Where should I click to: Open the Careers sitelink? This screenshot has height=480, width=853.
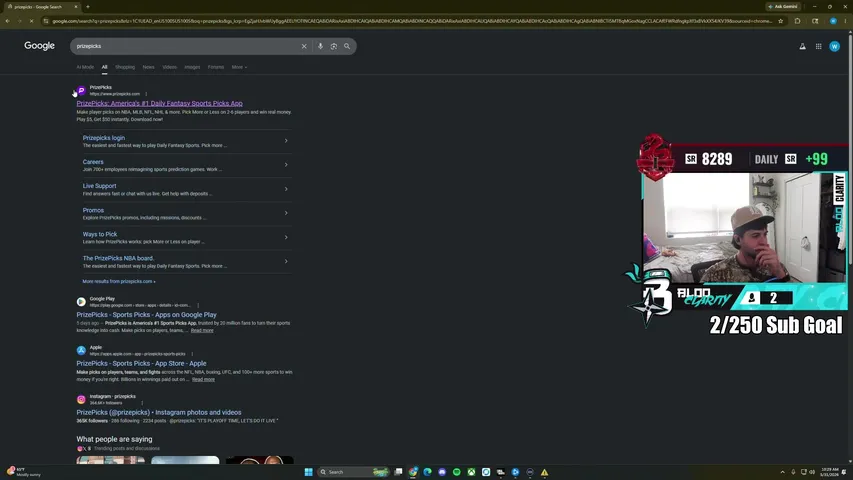[93, 162]
